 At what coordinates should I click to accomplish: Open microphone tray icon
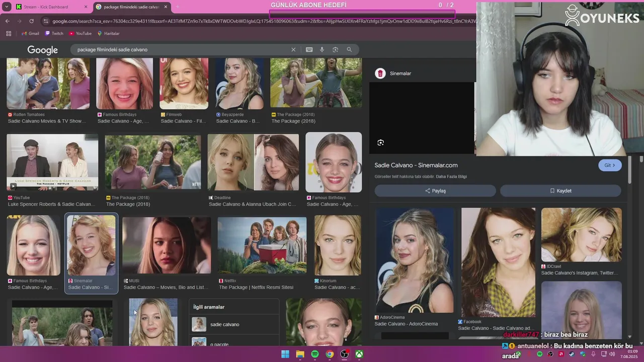(x=594, y=354)
